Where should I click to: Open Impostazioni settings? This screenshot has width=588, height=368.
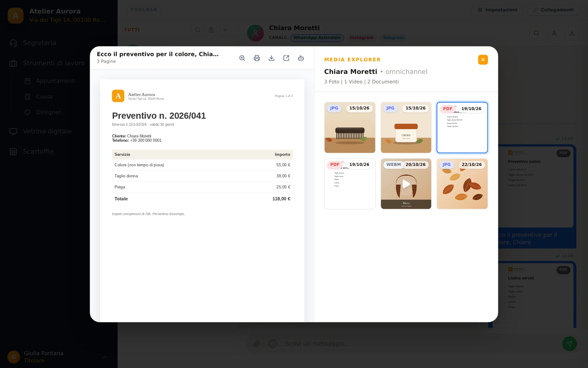click(x=498, y=10)
